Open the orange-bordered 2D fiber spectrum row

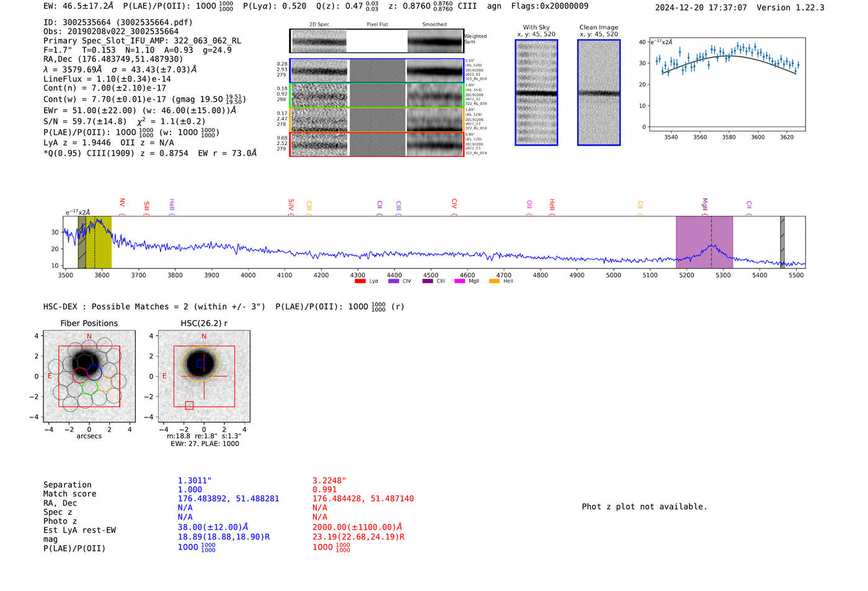point(377,120)
